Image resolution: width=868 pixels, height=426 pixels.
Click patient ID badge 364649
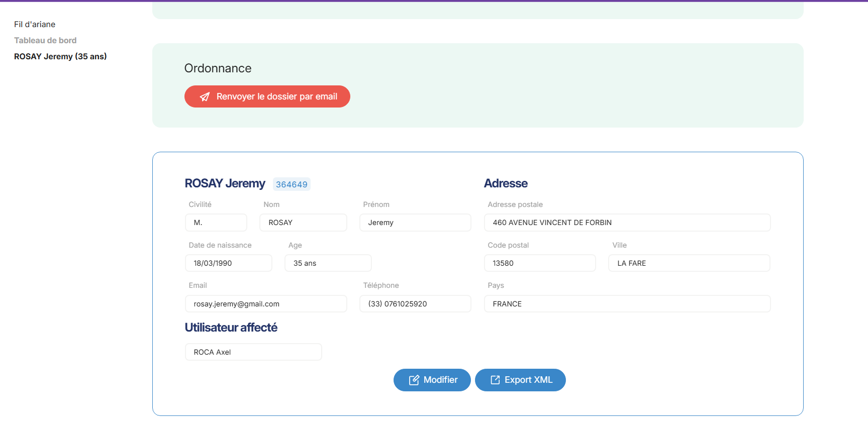click(292, 184)
